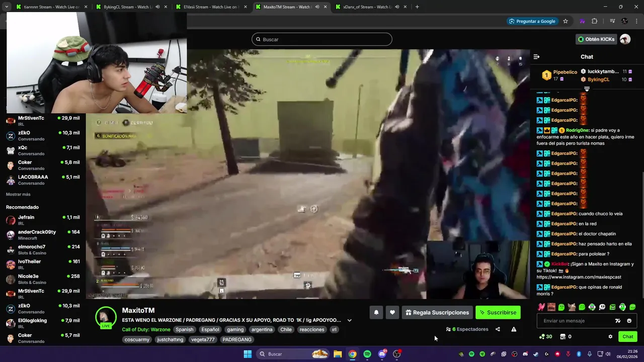
Task: Open LACOBRAAA channel in sidebar
Action: tap(43, 179)
